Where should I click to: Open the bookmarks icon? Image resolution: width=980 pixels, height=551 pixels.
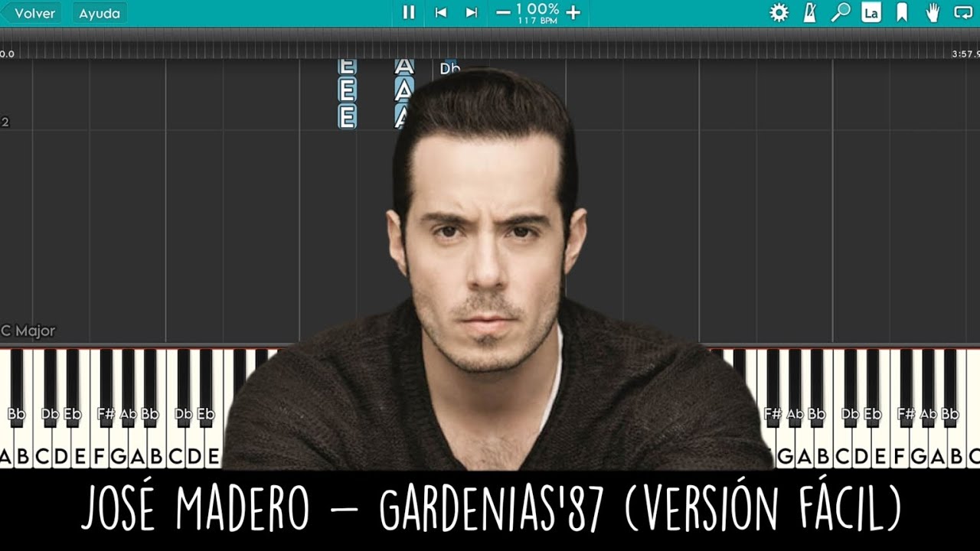903,12
